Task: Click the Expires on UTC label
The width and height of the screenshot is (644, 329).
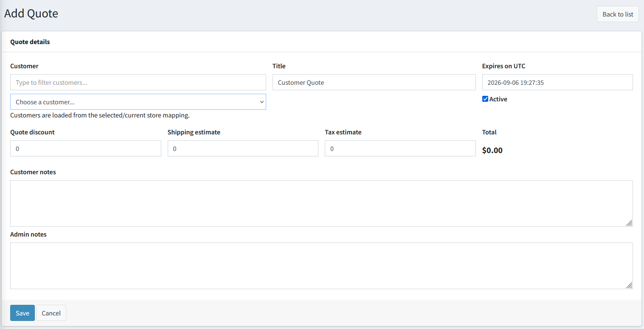Action: pos(504,66)
